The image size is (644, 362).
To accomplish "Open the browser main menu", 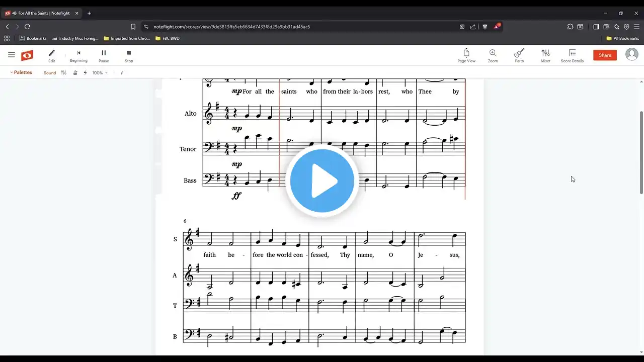I will coord(636,27).
